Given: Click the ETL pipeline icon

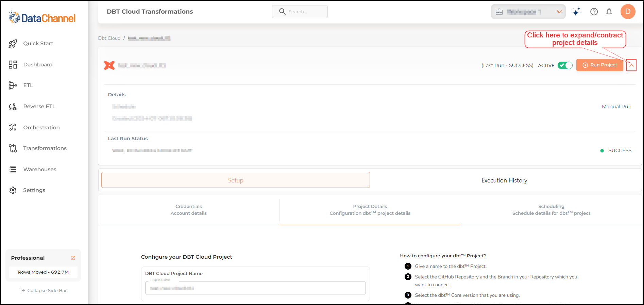Looking at the screenshot, I should coord(13,85).
